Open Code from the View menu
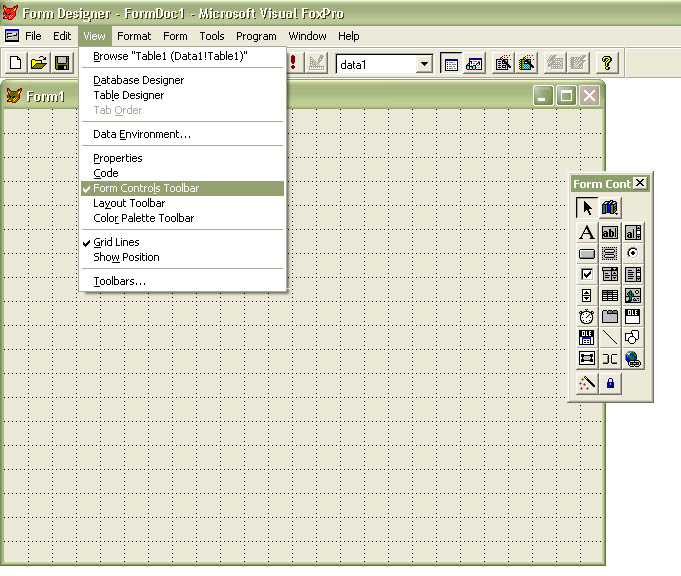This screenshot has width=681, height=576. pyautogui.click(x=182, y=173)
